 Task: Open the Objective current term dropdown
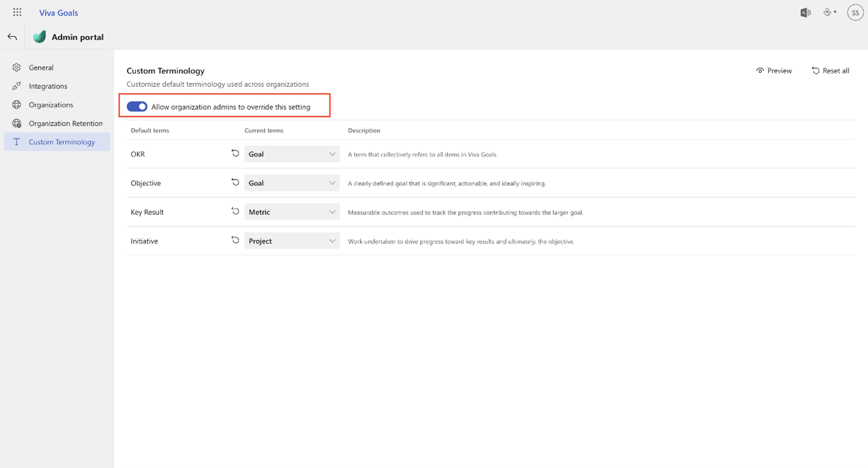[292, 183]
